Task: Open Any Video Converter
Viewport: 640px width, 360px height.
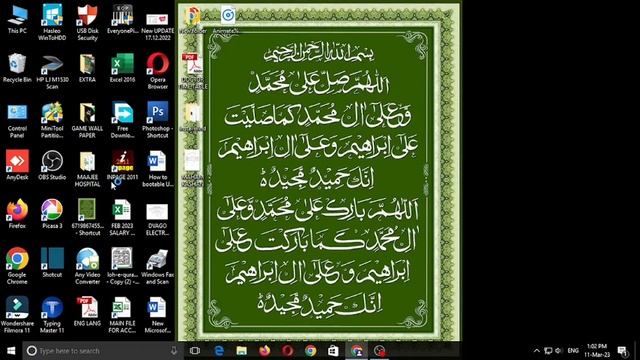Action: (x=87, y=266)
